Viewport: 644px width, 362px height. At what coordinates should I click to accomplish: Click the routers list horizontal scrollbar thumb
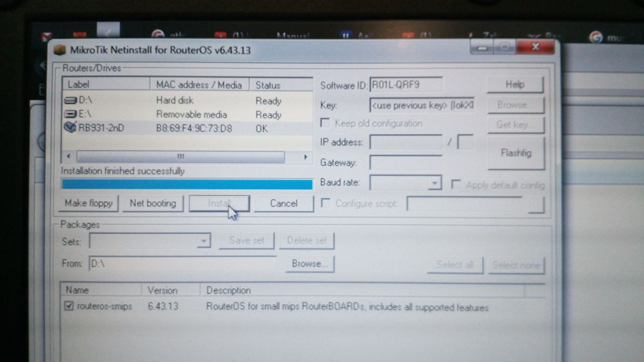(181, 157)
